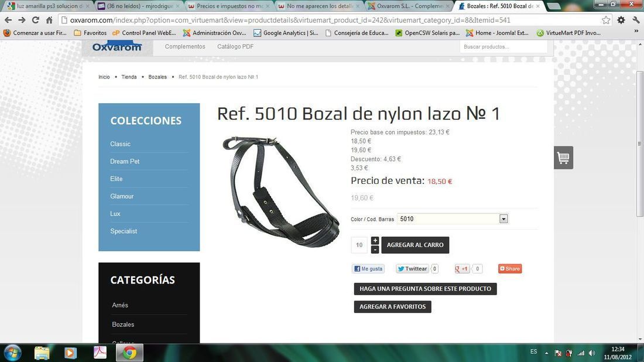Open Home - Joomla! Ext... bookmark
Image resolution: width=644 pixels, height=362 pixels.
point(498,33)
